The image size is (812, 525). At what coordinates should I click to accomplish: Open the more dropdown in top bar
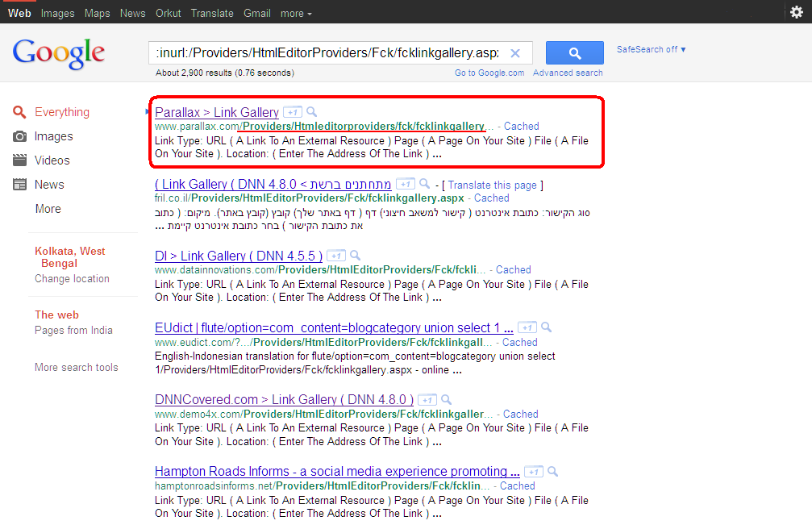296,14
